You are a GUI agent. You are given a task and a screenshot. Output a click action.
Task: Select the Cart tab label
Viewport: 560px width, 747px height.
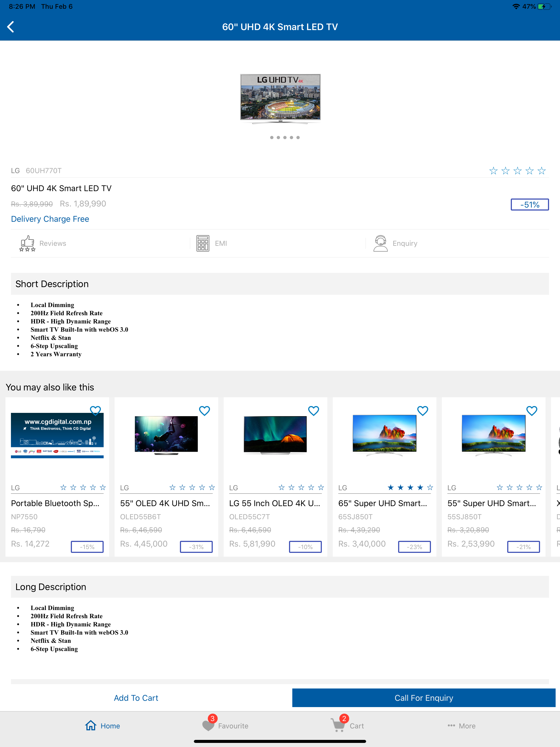point(357,726)
